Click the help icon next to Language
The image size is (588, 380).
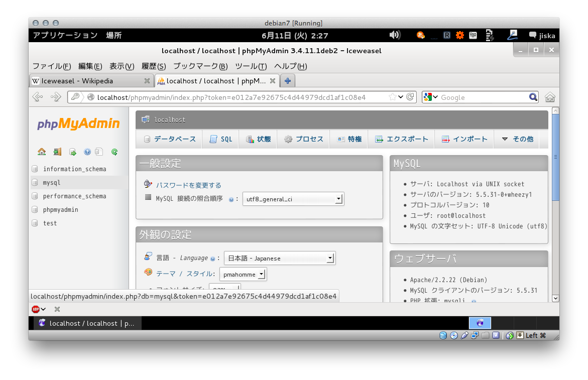(212, 259)
